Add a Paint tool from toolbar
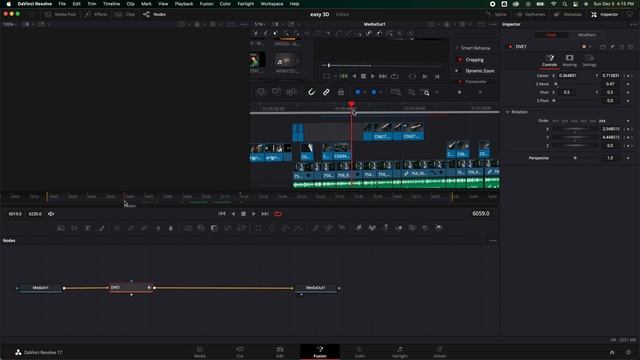Screen dimensions: 640x360 click(x=101, y=228)
